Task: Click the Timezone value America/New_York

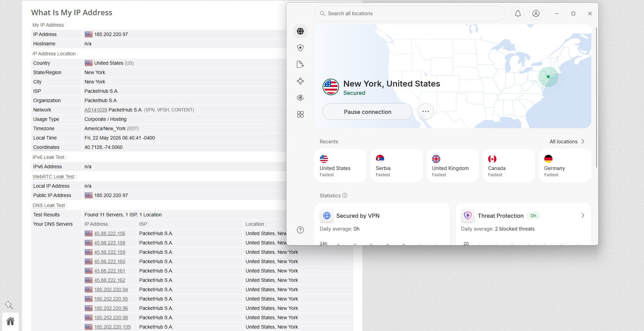Action: tap(105, 128)
